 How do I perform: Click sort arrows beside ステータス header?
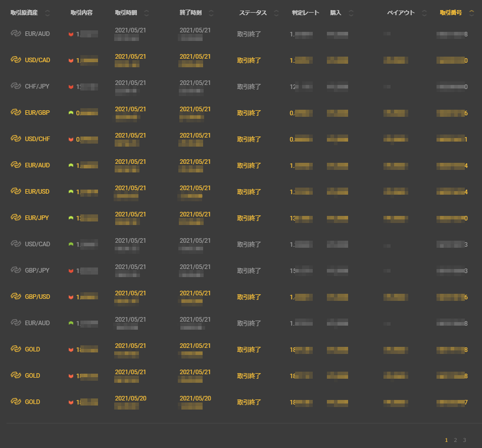pos(276,13)
